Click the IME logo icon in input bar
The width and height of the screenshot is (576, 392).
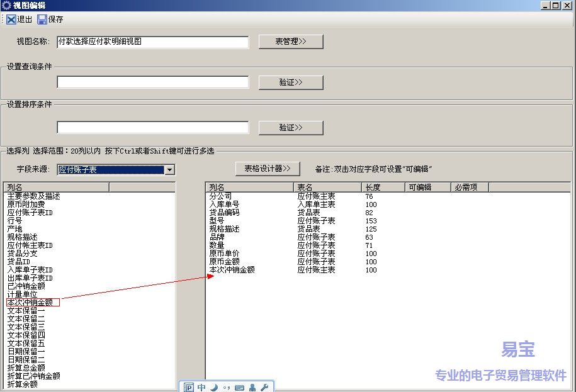pyautogui.click(x=188, y=387)
